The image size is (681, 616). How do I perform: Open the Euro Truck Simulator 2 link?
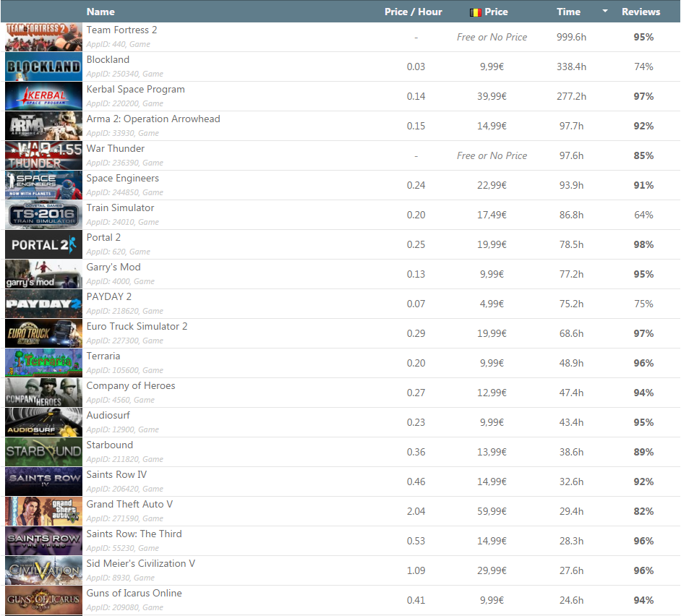137,326
